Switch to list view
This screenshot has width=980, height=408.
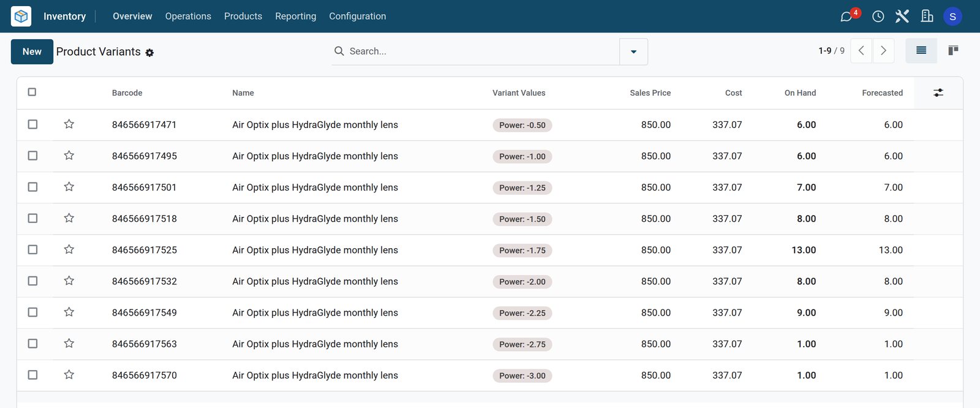click(921, 51)
